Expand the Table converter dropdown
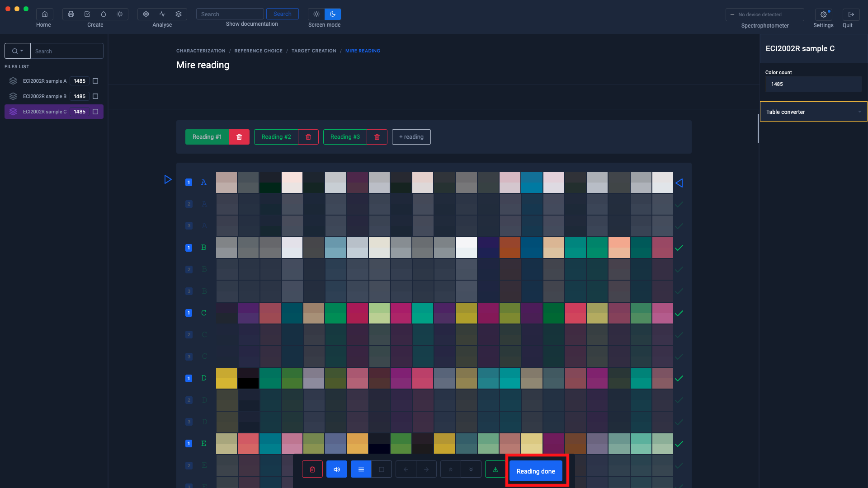Image resolution: width=868 pixels, height=488 pixels. (813, 112)
